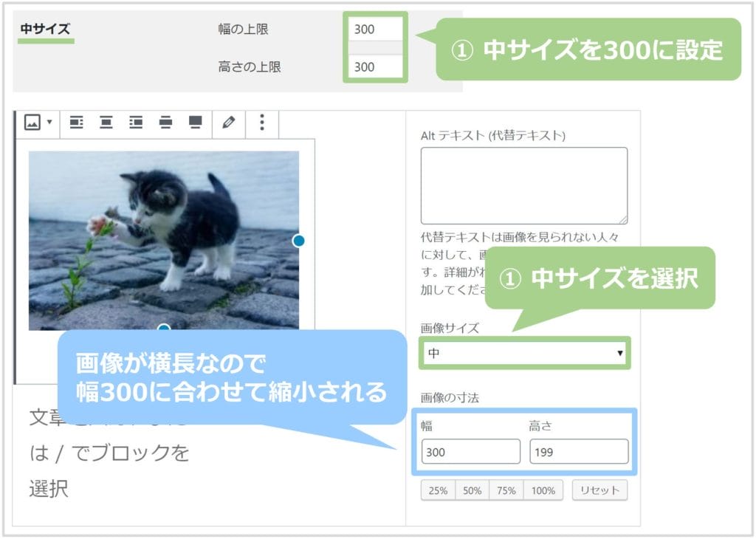Click the pencil edit image icon
The height and width of the screenshot is (539, 756).
coord(229,123)
